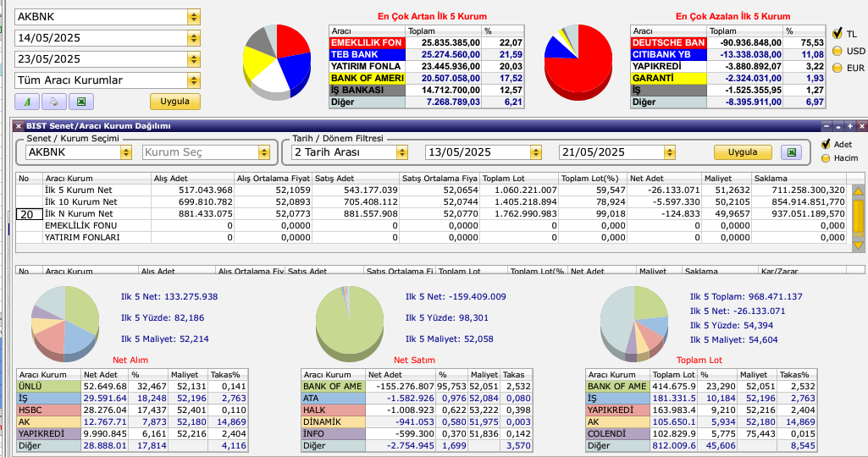Click the printer icon below Tüm Aracı Kurumlar

53,102
